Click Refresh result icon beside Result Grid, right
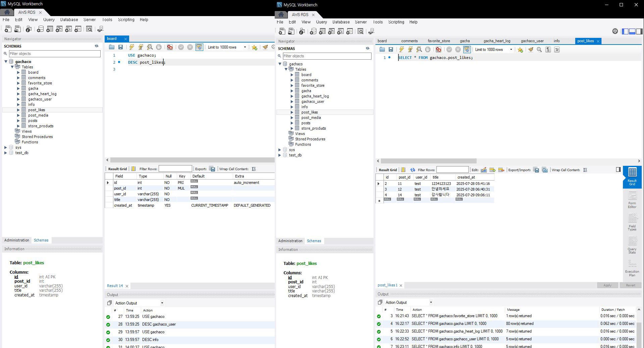Screen dimensions: 644x348 pyautogui.click(x=413, y=170)
